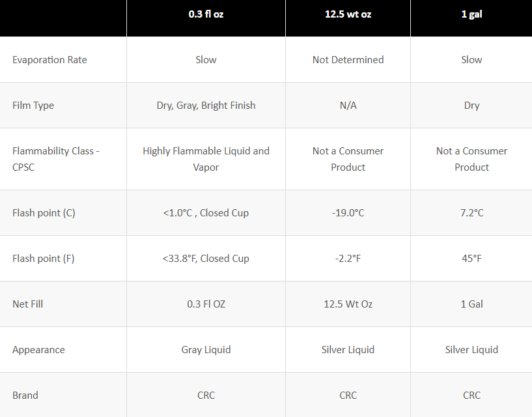Select the Highly Flammable Liquid and Vapor cell
This screenshot has width=532, height=417.
206,159
